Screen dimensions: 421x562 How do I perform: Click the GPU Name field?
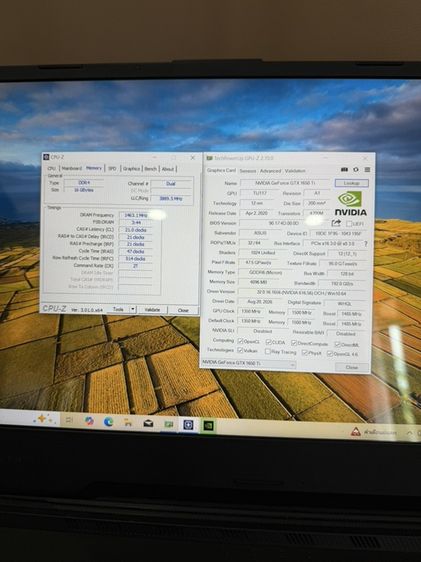(x=285, y=183)
